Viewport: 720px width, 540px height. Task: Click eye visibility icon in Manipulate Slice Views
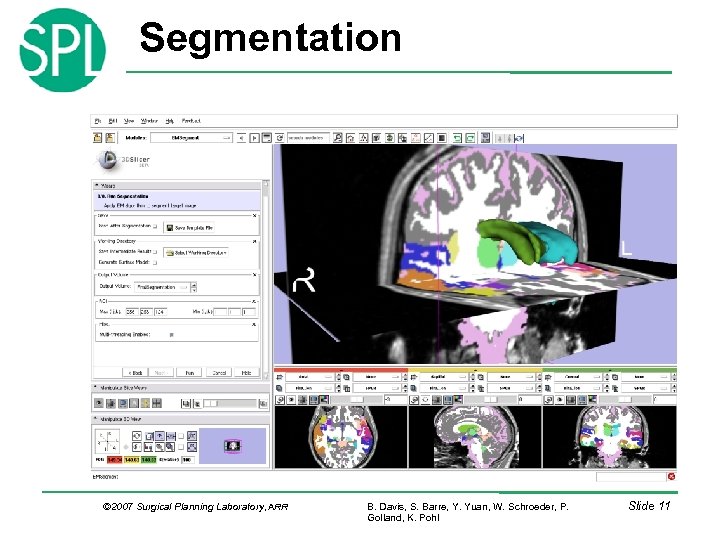point(99,403)
